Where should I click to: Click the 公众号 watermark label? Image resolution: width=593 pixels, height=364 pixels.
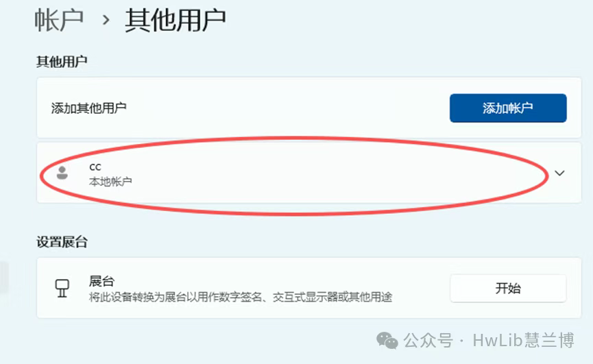point(428,341)
